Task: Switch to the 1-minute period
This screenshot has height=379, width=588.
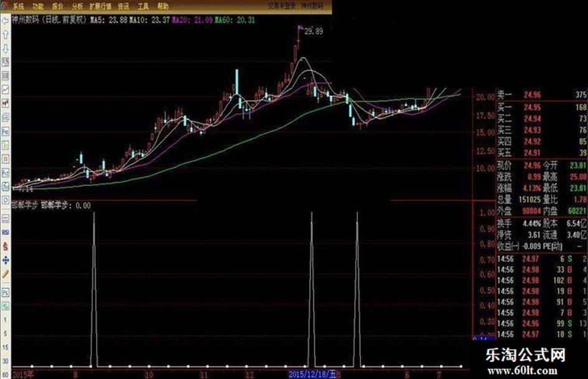Action: (x=5, y=320)
